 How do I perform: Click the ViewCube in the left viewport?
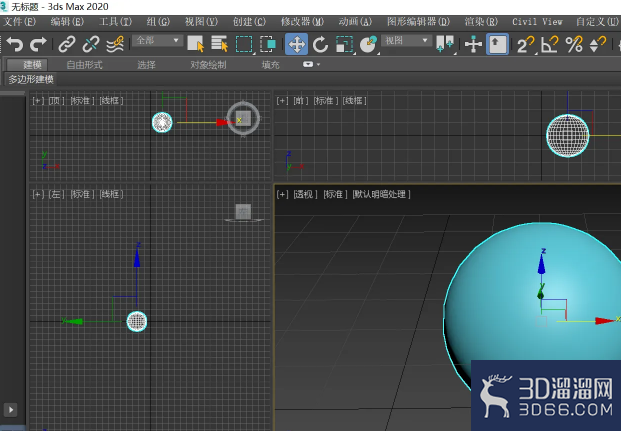tap(243, 212)
